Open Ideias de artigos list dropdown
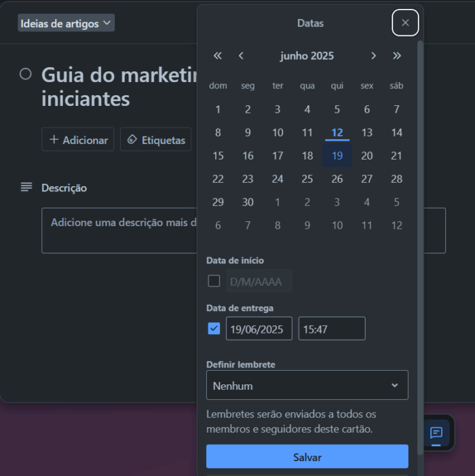Image resolution: width=475 pixels, height=476 pixels. tap(66, 23)
